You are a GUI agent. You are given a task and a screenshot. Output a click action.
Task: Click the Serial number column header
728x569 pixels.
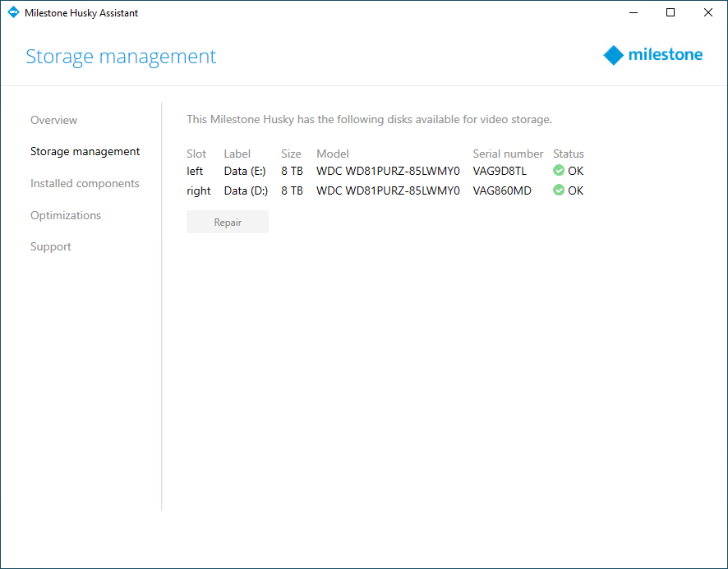click(508, 154)
